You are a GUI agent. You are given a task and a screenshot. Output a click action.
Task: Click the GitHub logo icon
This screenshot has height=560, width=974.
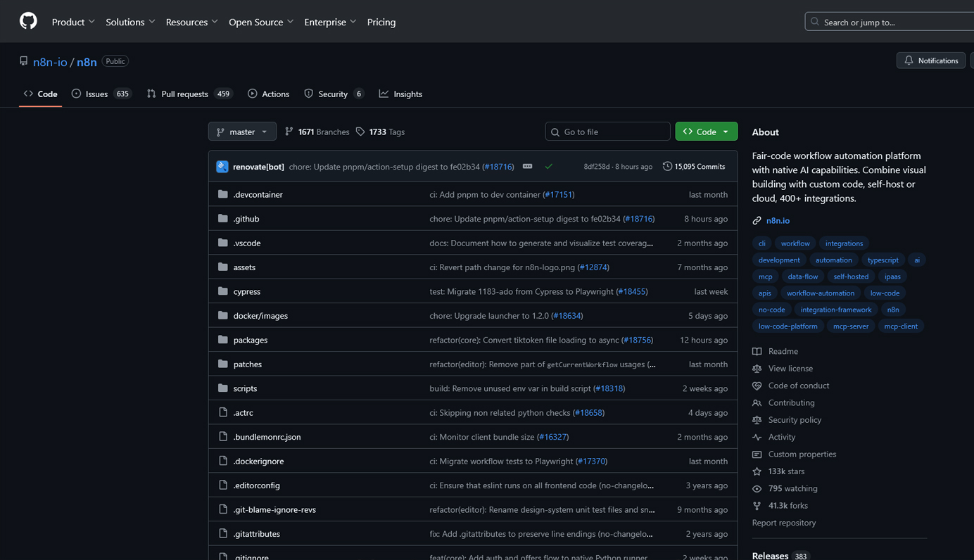(x=28, y=21)
